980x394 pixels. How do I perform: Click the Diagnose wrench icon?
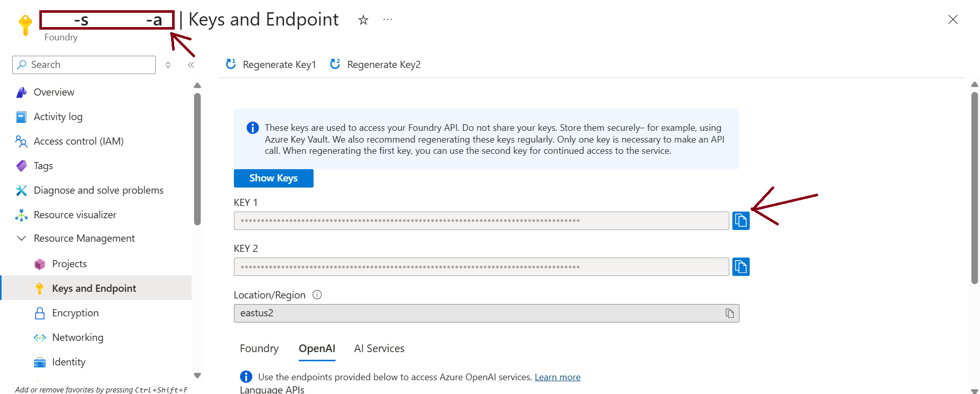(x=21, y=191)
